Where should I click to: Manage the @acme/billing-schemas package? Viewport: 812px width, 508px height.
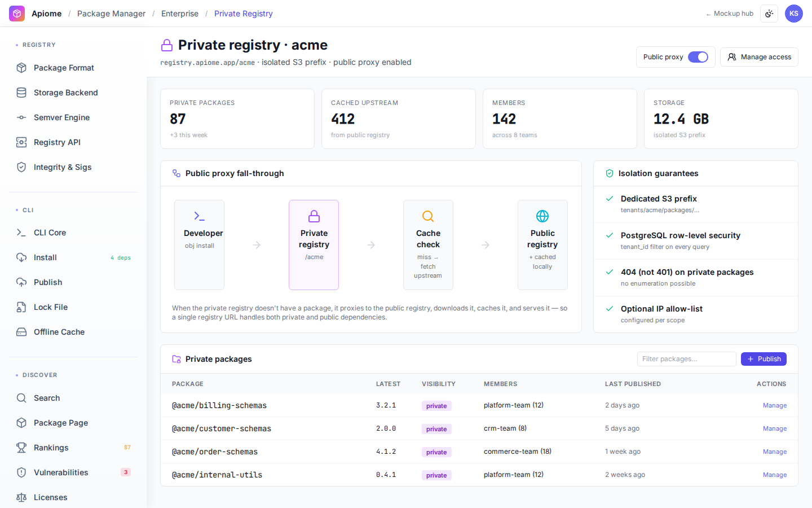[775, 405]
